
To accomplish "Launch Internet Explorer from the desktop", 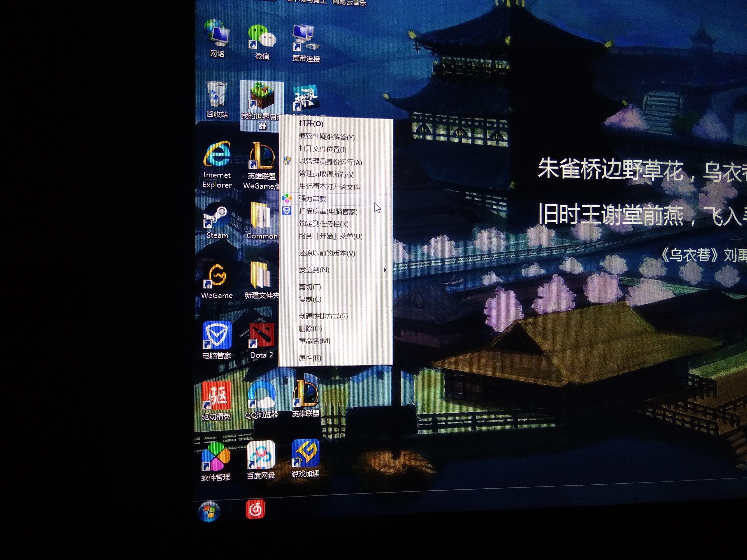I will pos(217,165).
